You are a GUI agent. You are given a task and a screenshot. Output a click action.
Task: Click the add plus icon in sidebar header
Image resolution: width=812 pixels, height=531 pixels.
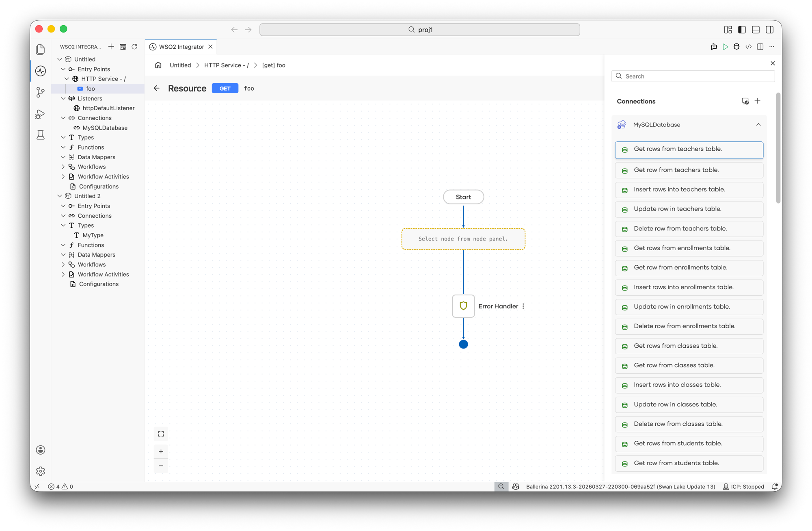click(x=111, y=47)
